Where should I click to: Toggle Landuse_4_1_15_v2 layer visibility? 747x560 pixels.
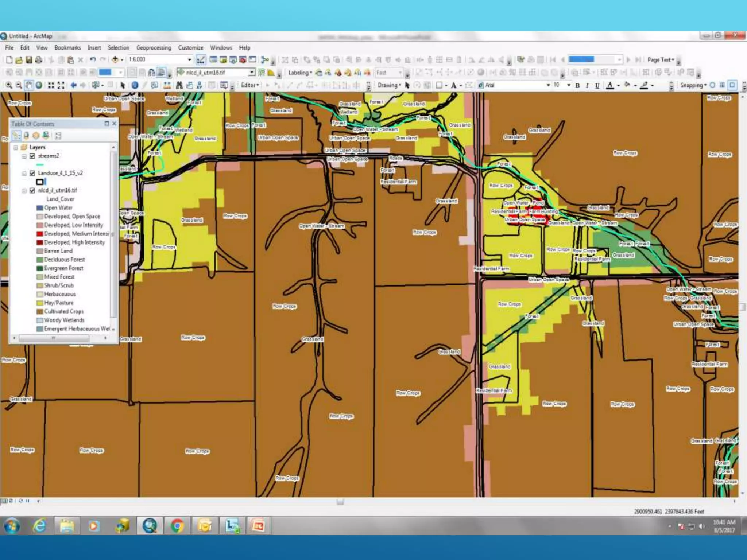(x=32, y=173)
